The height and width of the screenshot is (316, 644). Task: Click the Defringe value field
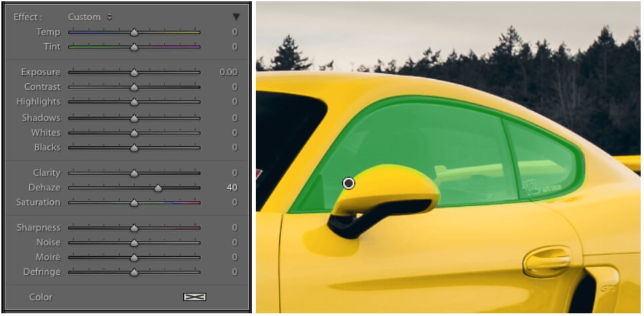[x=234, y=272]
